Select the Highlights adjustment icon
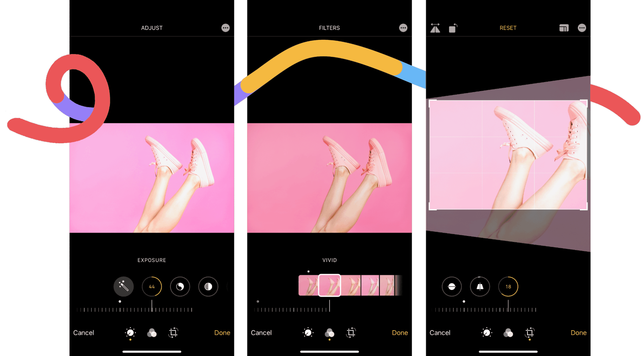 point(208,286)
